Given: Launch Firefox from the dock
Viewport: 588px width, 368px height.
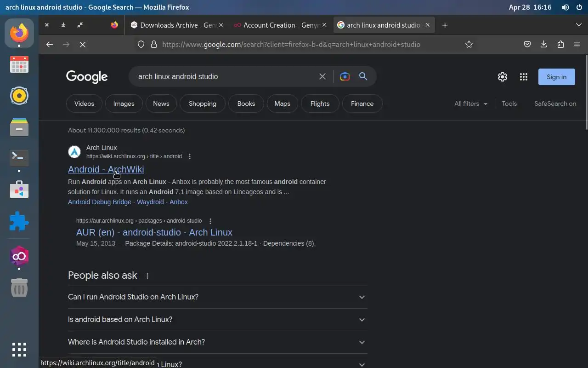Looking at the screenshot, I should coord(19,33).
